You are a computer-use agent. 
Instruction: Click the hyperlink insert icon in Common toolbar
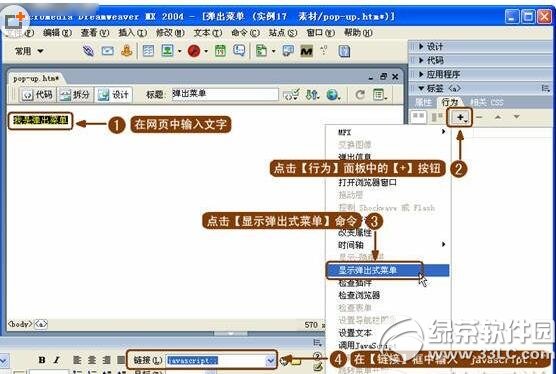coord(88,51)
